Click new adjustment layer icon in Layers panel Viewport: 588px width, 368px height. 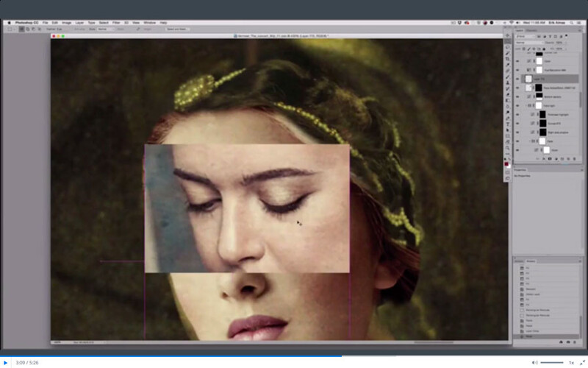coord(556,159)
